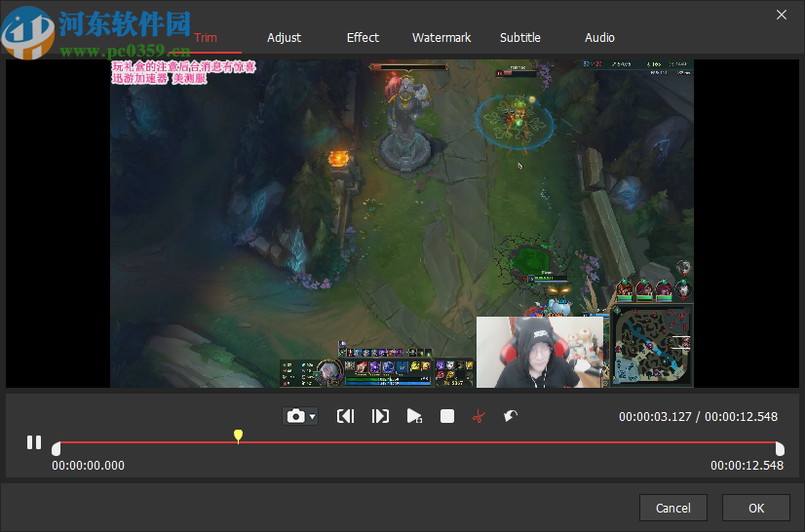Open the Effect tab

point(363,37)
